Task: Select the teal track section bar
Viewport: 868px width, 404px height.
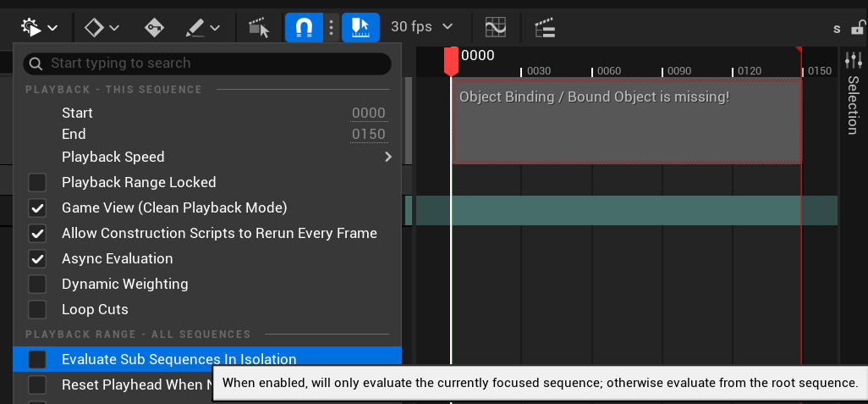Action: point(626,211)
